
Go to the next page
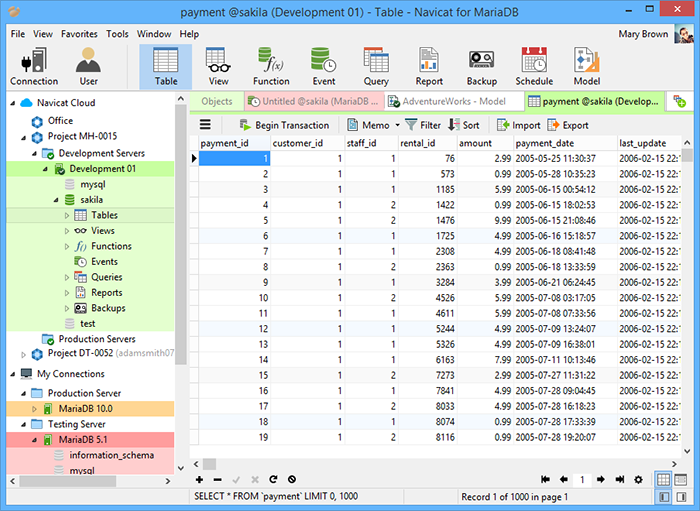point(601,479)
